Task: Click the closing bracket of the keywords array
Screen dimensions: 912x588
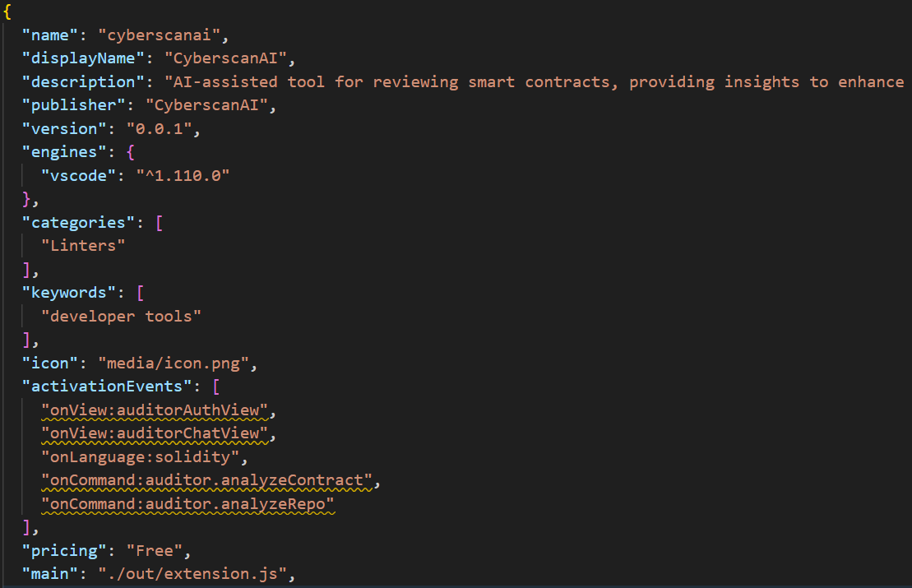Action: pyautogui.click(x=26, y=340)
